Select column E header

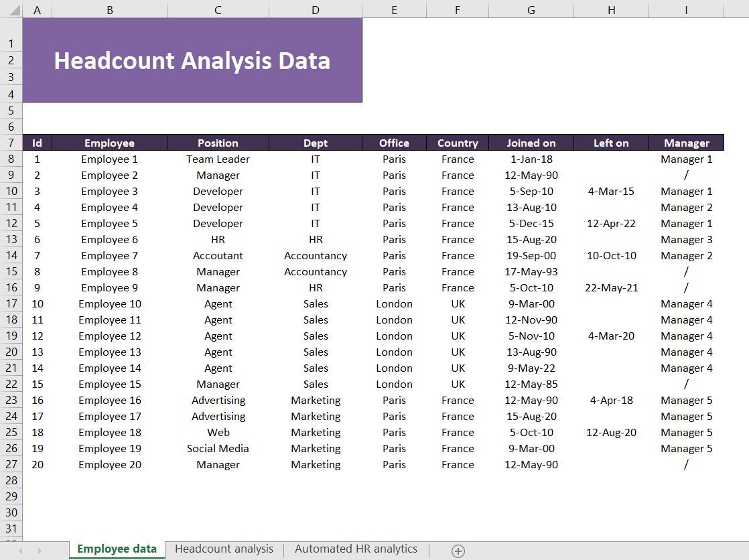(394, 10)
